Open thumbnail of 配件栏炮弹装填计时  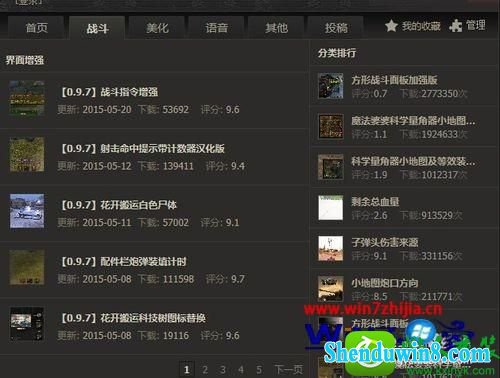click(x=27, y=267)
